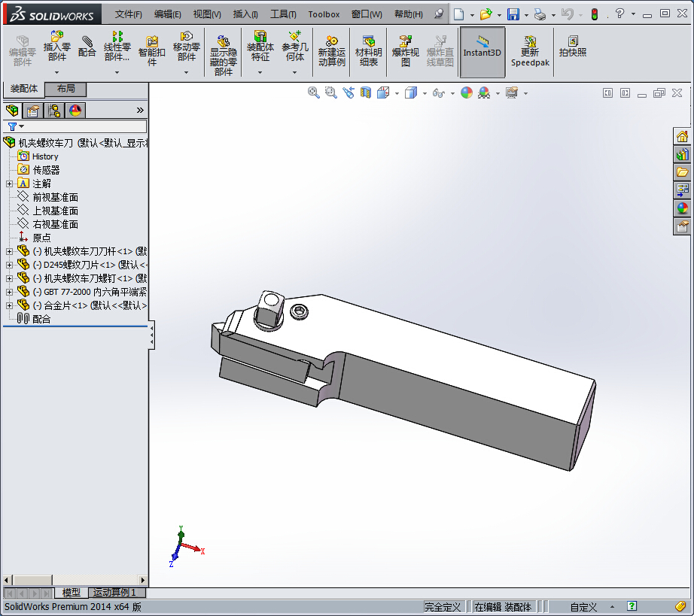Open the PropertyManager tab icon
Image resolution: width=694 pixels, height=616 pixels.
(x=33, y=111)
